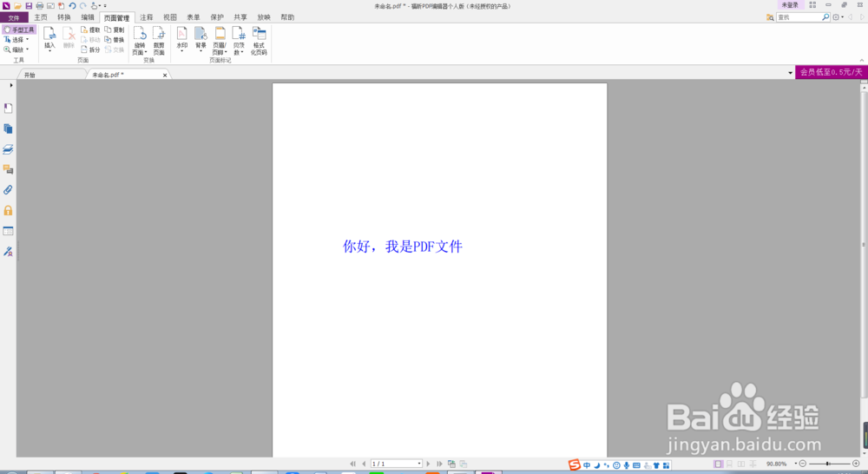This screenshot has height=474, width=868.
Task: Switch to the 保护 protect ribbon tab
Action: pos(217,17)
